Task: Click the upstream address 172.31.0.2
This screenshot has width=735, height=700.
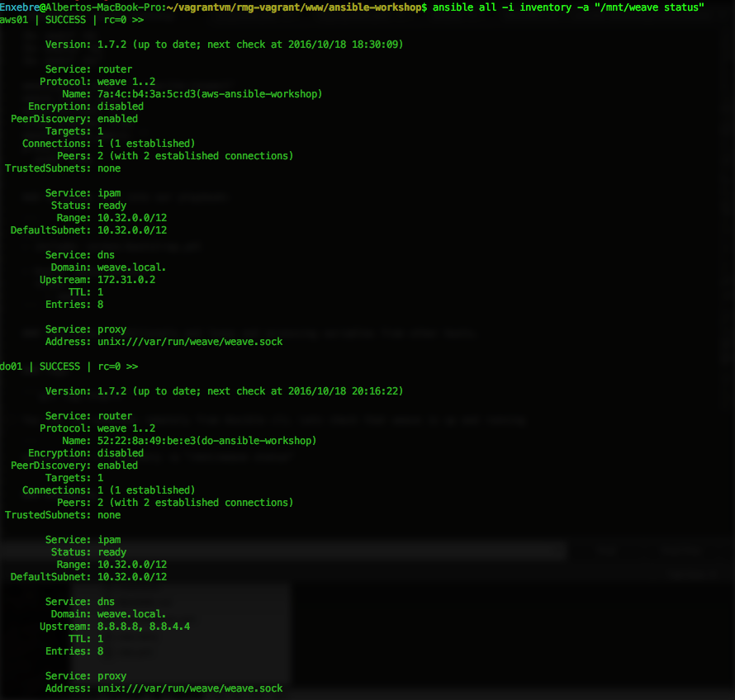Action: tap(126, 280)
